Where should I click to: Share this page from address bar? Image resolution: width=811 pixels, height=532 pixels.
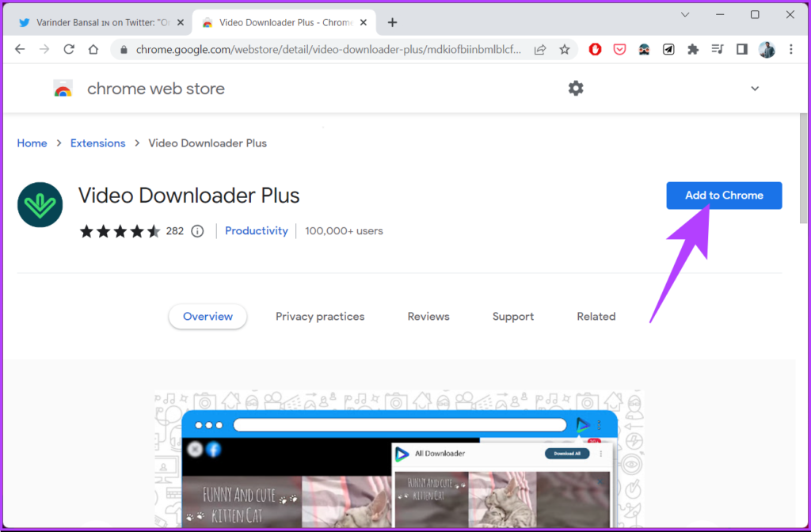tap(540, 50)
